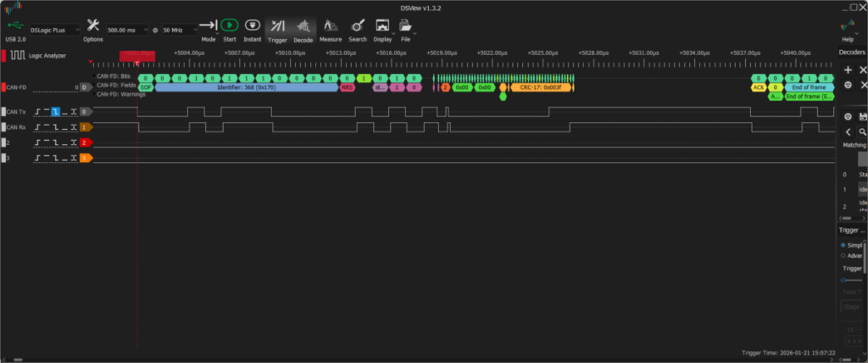
Task: Open the 50 MHz sample rate dropdown
Action: click(x=180, y=29)
